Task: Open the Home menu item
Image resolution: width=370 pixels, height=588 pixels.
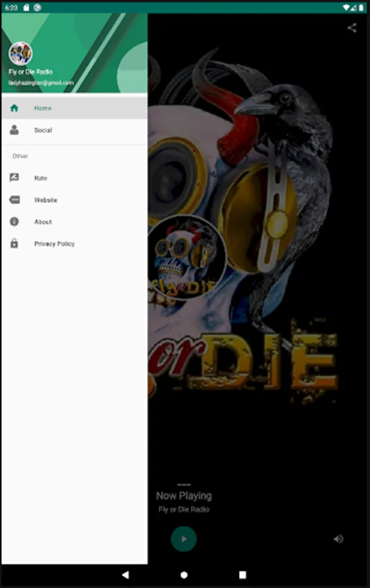Action: [x=75, y=108]
